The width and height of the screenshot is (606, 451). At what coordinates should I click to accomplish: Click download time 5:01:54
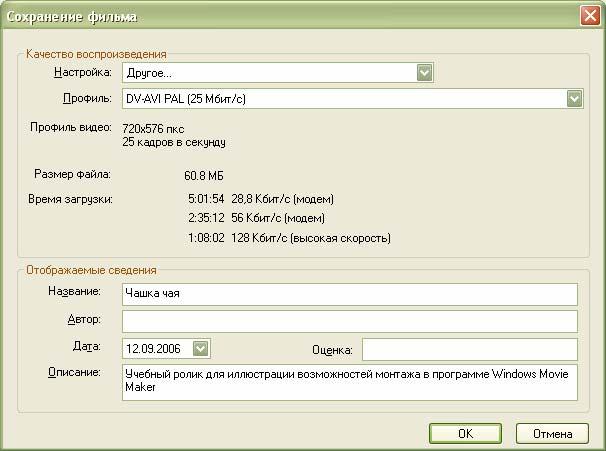coord(206,199)
